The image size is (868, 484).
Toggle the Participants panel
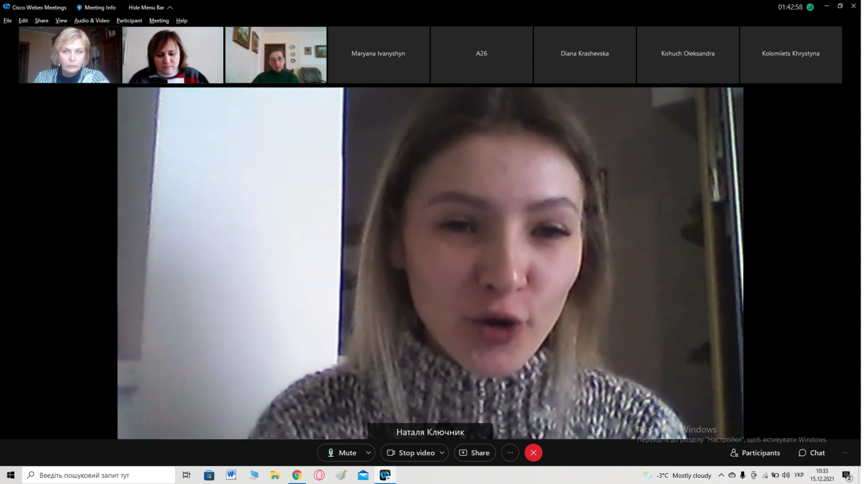click(755, 452)
